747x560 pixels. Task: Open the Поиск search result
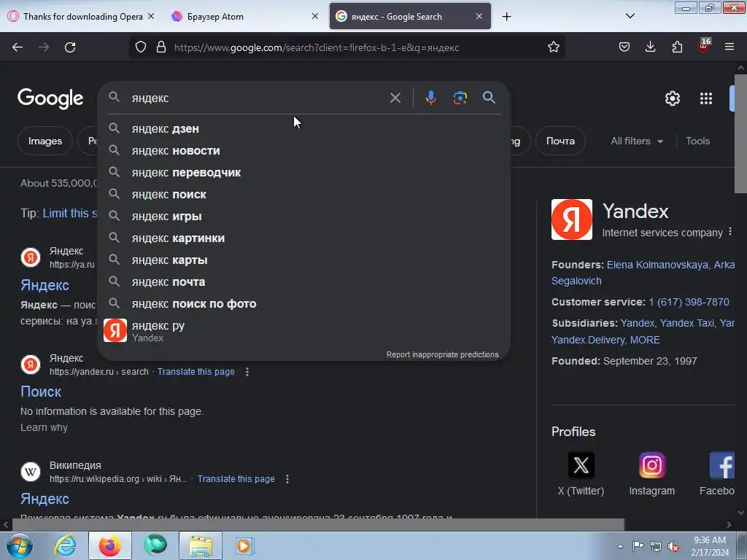(x=41, y=392)
